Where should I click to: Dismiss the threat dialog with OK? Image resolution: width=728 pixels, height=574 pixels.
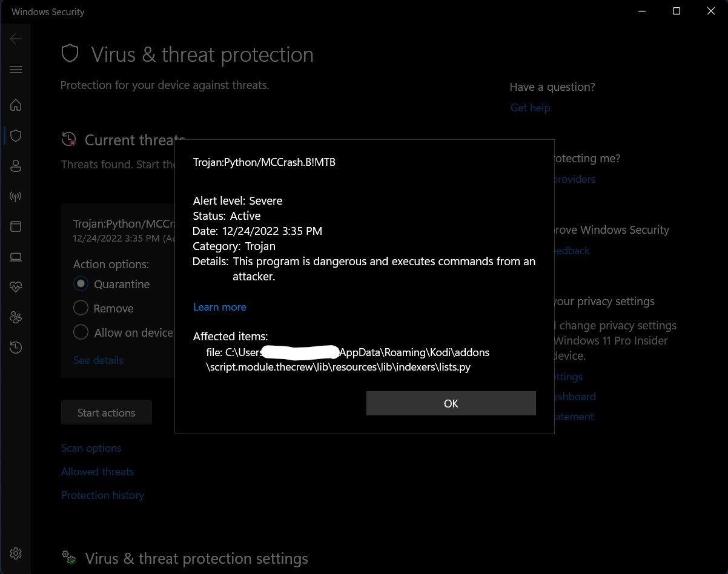click(451, 403)
